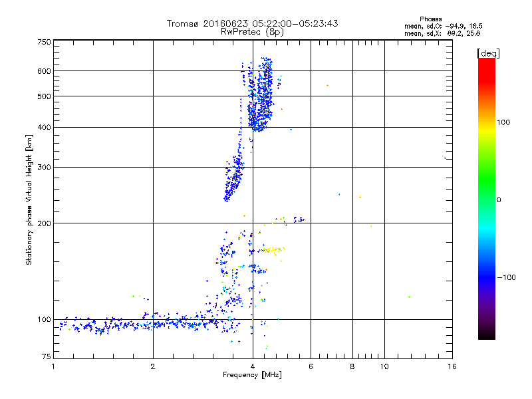Click the frequency axis tick label "8"

352,366
